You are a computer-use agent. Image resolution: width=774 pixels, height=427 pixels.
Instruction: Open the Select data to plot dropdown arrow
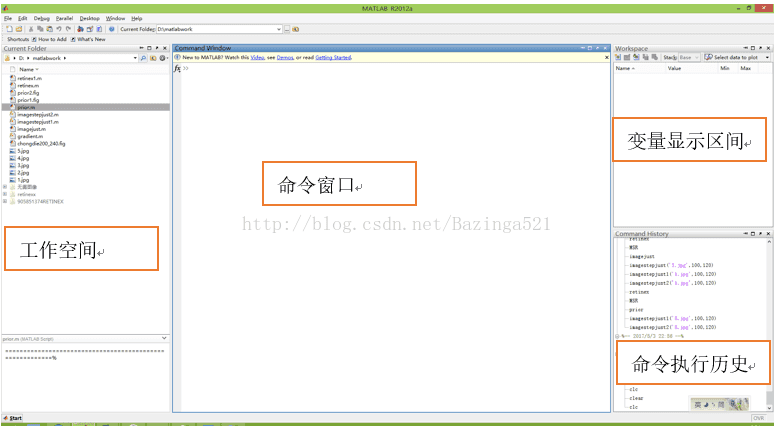click(767, 57)
